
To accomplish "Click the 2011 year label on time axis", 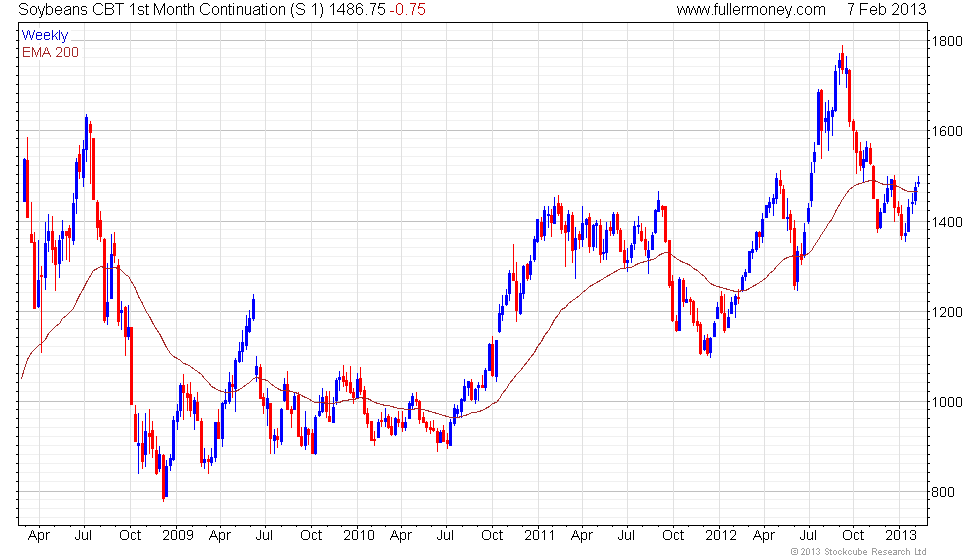I will point(539,535).
